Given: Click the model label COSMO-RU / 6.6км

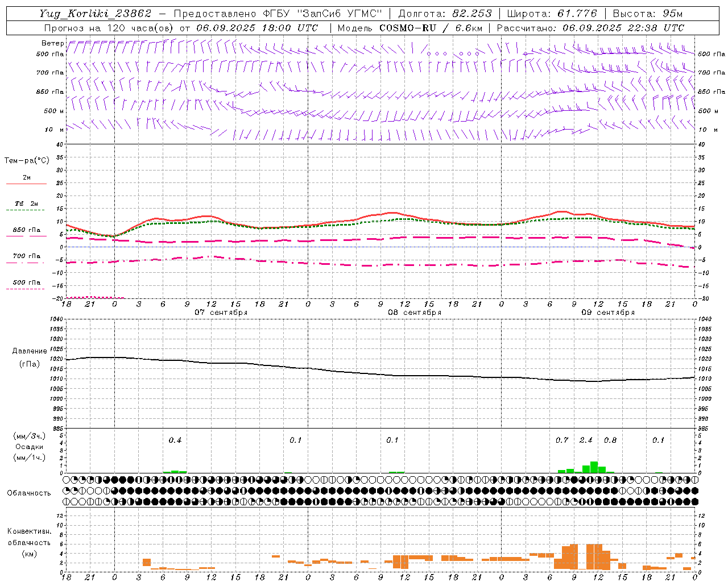Looking at the screenshot, I should tap(431, 28).
